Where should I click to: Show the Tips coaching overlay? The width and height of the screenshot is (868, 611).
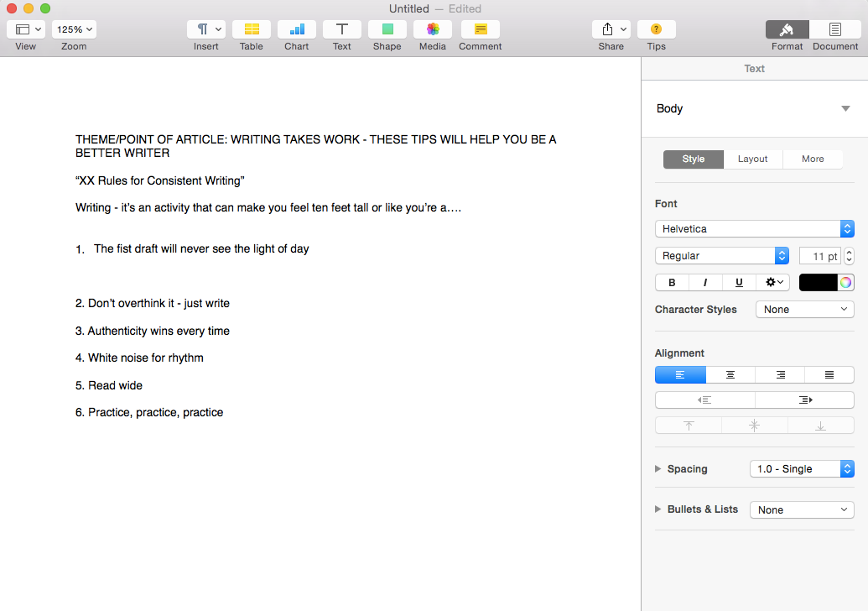657,29
